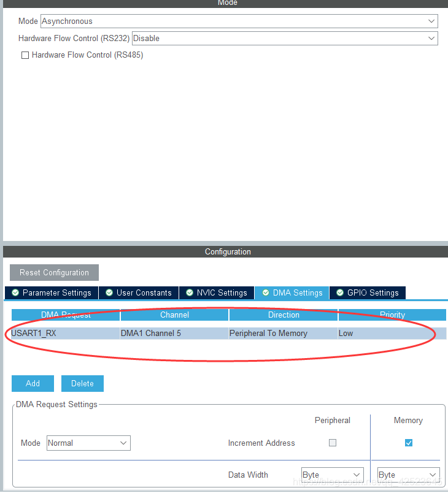Click green check icon on Parameter Settings

pyautogui.click(x=15, y=292)
